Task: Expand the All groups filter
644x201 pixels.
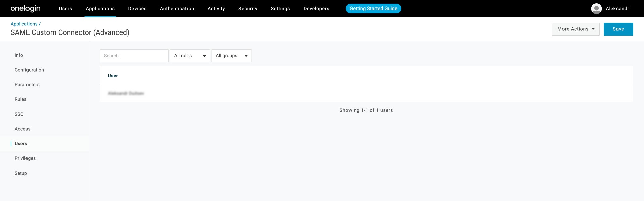Action: tap(231, 56)
